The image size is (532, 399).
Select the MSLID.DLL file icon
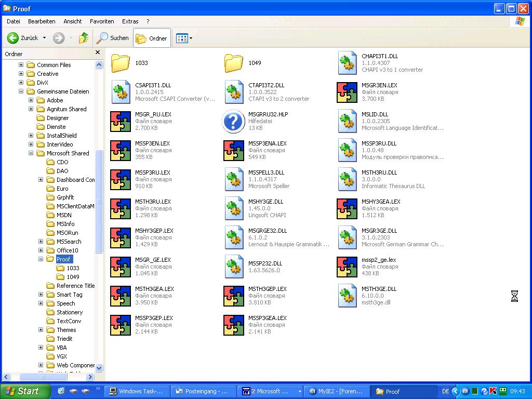tap(347, 121)
